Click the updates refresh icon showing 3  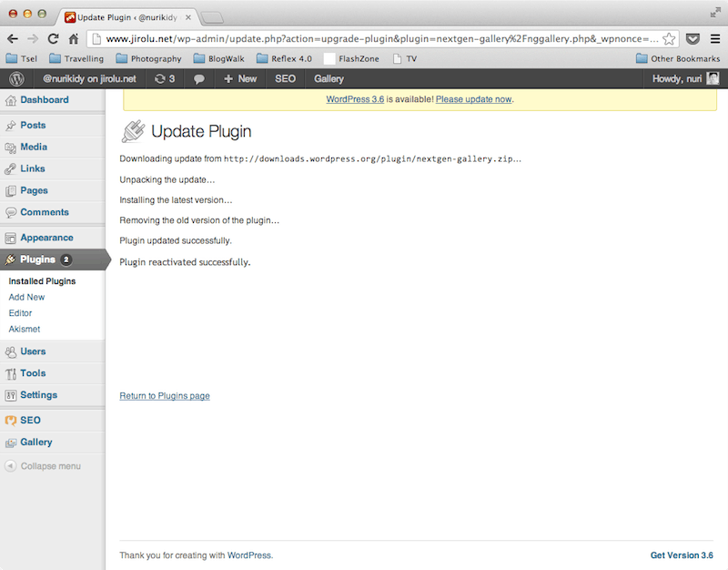[165, 79]
